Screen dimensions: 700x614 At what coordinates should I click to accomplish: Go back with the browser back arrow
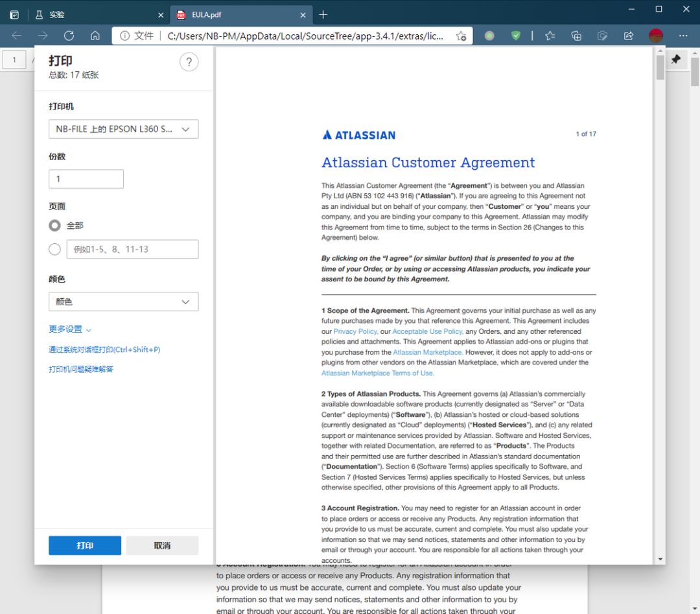pos(17,36)
